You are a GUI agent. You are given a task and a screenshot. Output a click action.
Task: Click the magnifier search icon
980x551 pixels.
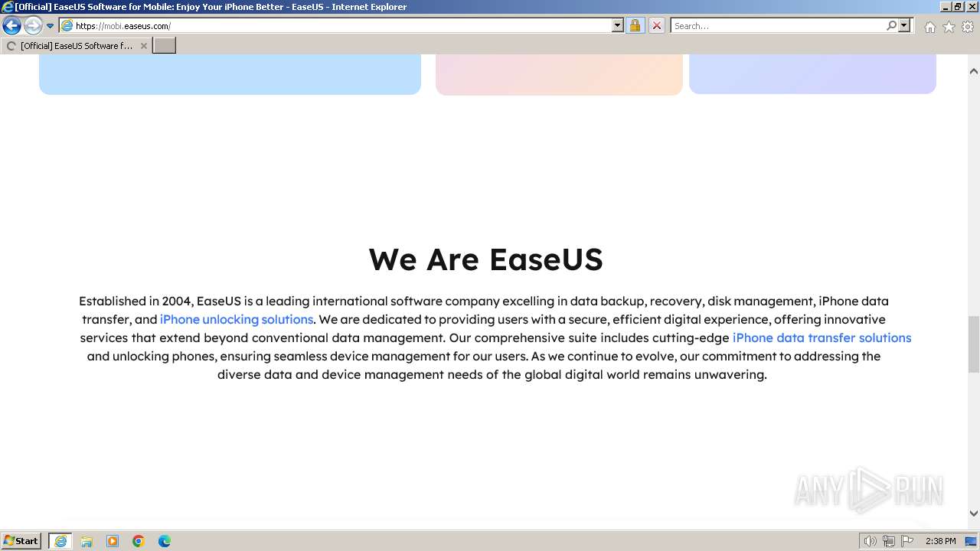[891, 26]
